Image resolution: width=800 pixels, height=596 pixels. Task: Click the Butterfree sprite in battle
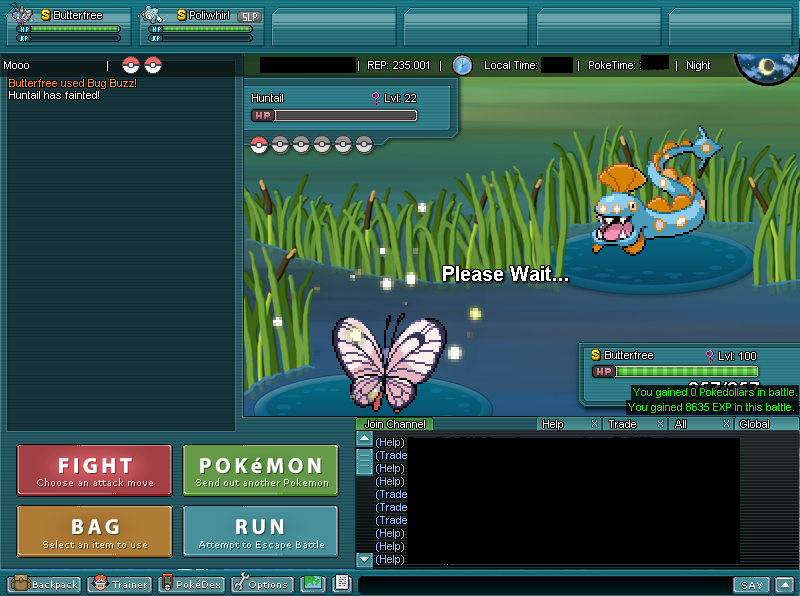point(389,363)
